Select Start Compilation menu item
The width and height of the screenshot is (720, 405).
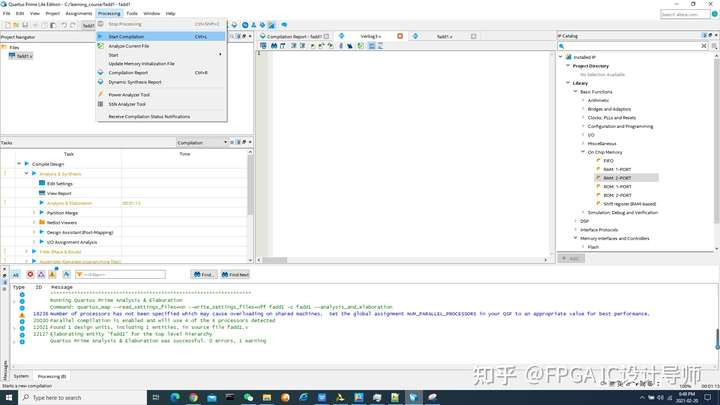pyautogui.click(x=161, y=36)
